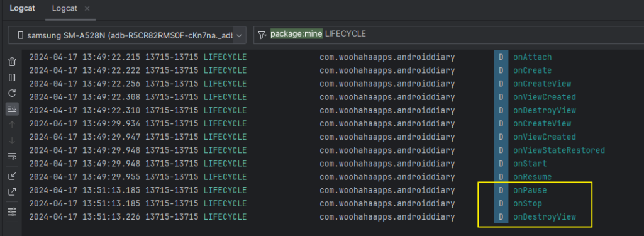Click the timestamp 13:51:13.226
This screenshot has height=236, width=644.
click(x=111, y=216)
